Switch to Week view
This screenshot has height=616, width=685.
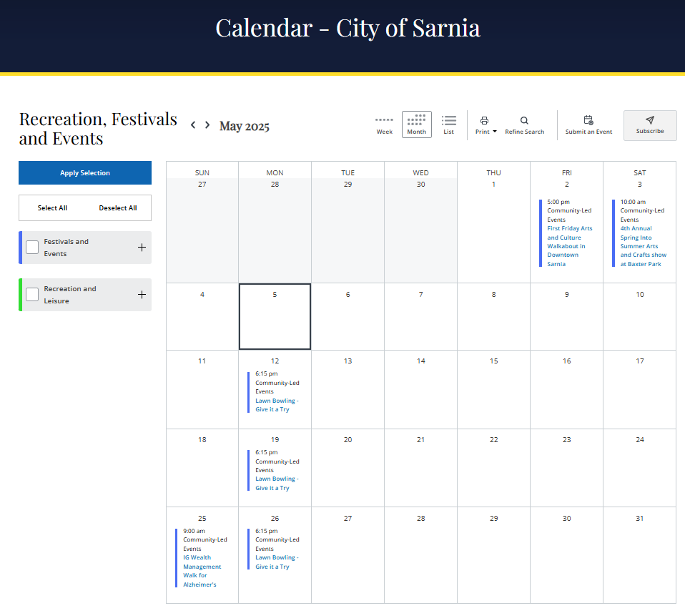click(x=385, y=125)
